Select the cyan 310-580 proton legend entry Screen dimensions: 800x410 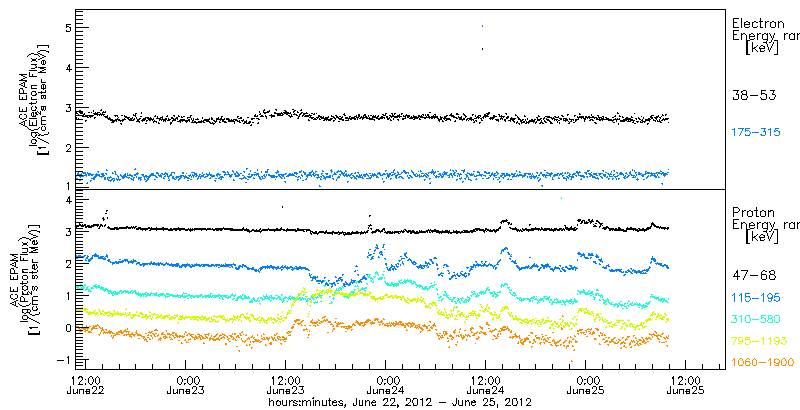pyautogui.click(x=756, y=319)
